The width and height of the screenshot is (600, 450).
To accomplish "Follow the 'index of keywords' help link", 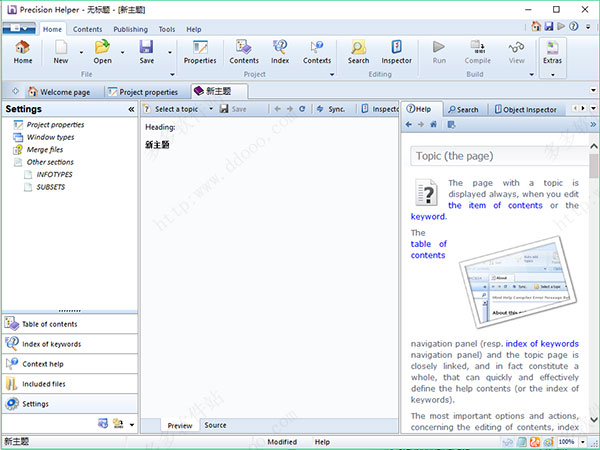I will [542, 344].
